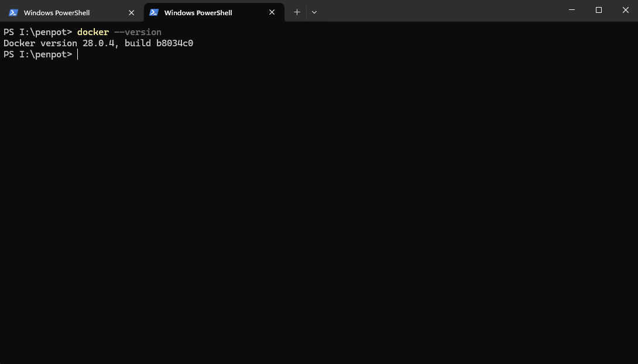Click the last 'PS I:\penpot>' prompt text
This screenshot has height=364, width=638.
[37, 54]
